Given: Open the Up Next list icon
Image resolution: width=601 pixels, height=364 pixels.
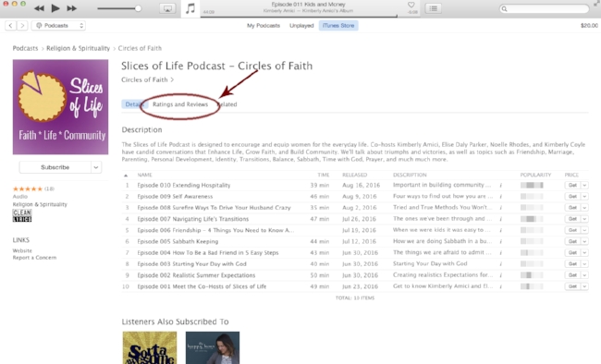Looking at the screenshot, I should [433, 8].
